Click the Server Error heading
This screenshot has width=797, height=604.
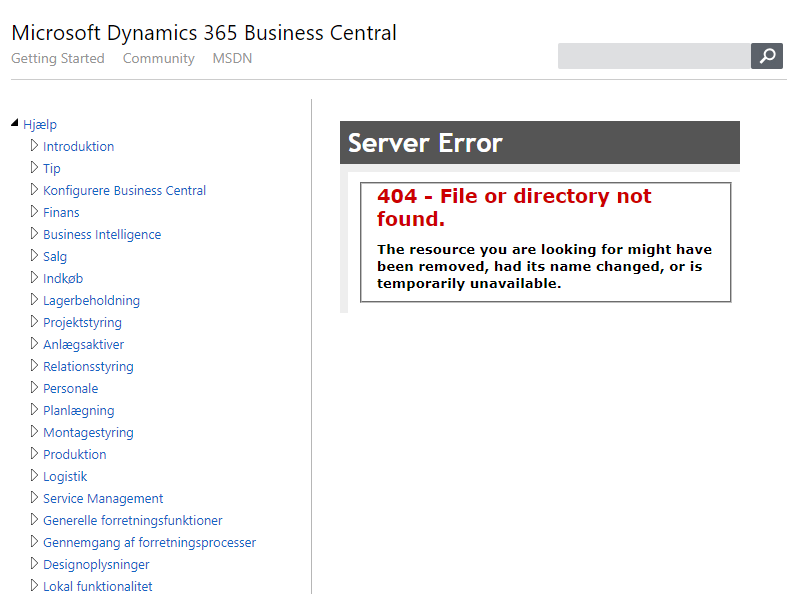[x=425, y=143]
